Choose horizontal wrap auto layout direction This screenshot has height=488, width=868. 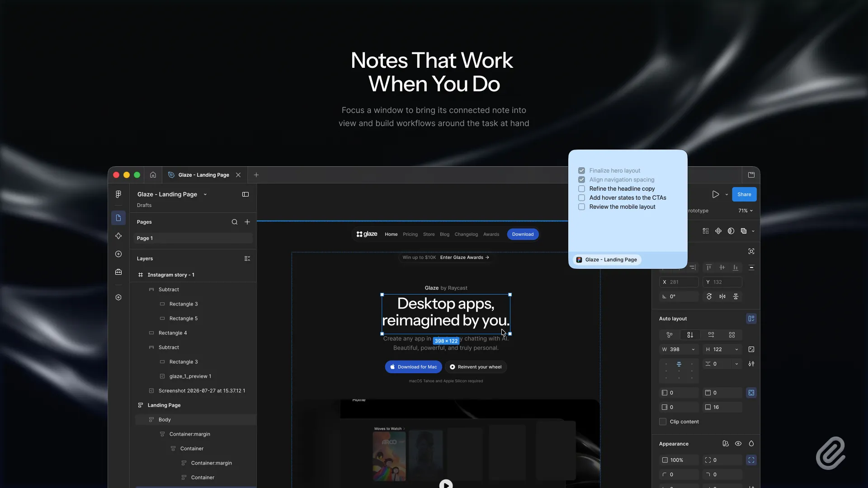click(x=711, y=335)
